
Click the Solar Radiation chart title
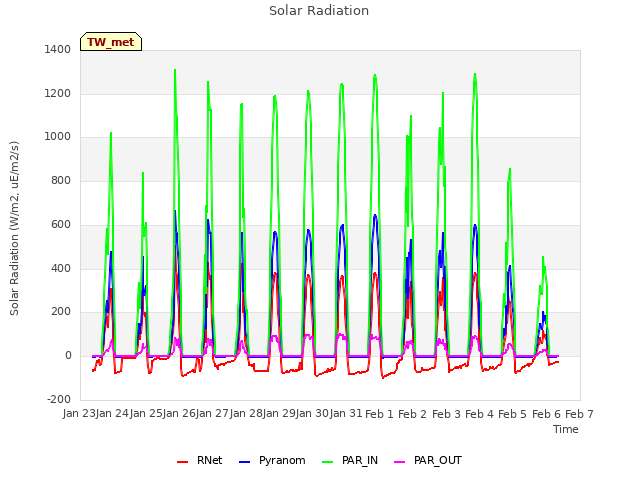pos(319,11)
